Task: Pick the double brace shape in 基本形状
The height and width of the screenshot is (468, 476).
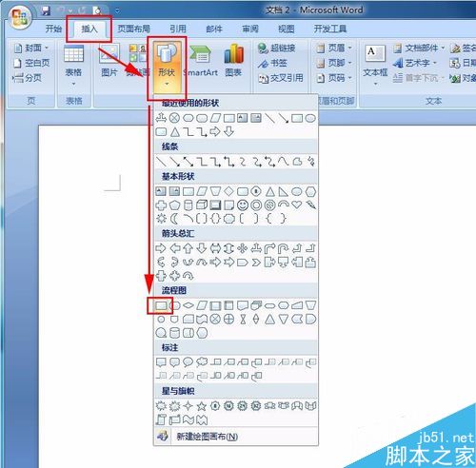Action: click(x=215, y=218)
